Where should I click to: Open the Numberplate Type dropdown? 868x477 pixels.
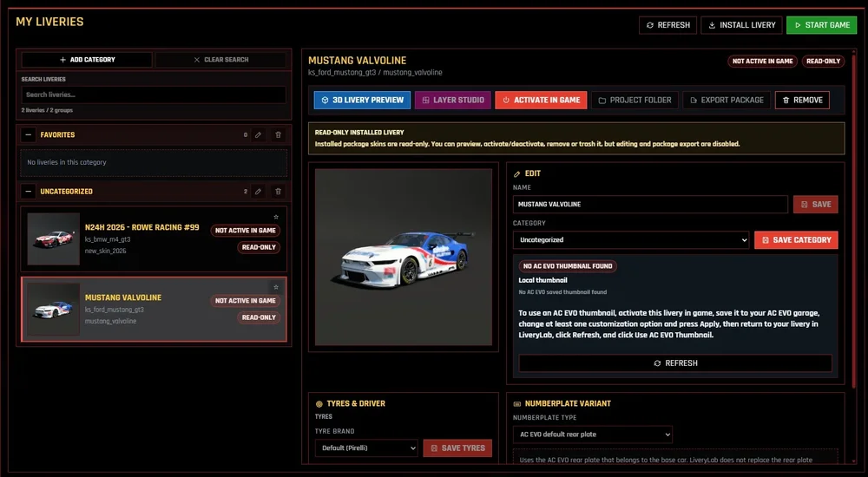592,435
